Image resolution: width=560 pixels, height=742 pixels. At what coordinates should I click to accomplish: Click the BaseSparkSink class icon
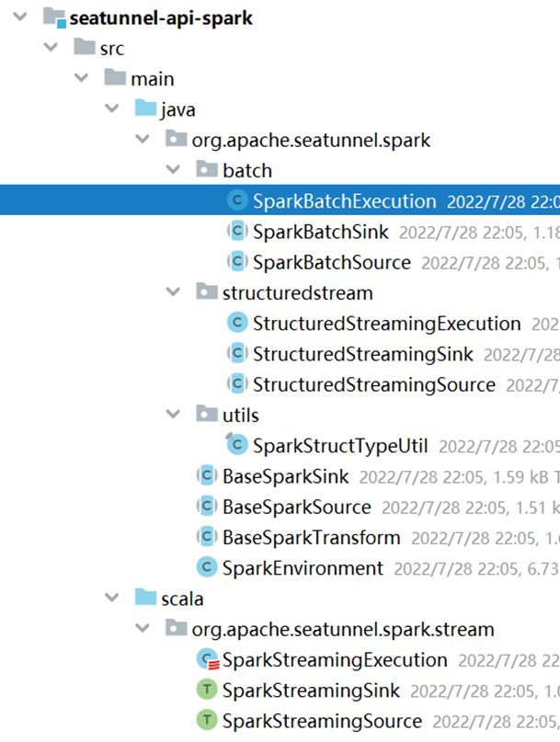click(207, 475)
